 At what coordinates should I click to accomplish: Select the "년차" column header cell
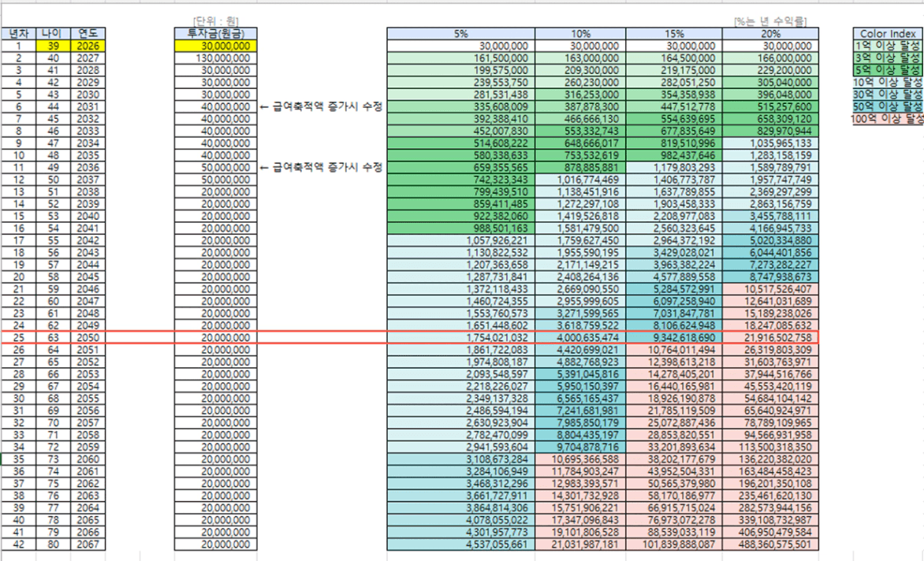pyautogui.click(x=18, y=34)
